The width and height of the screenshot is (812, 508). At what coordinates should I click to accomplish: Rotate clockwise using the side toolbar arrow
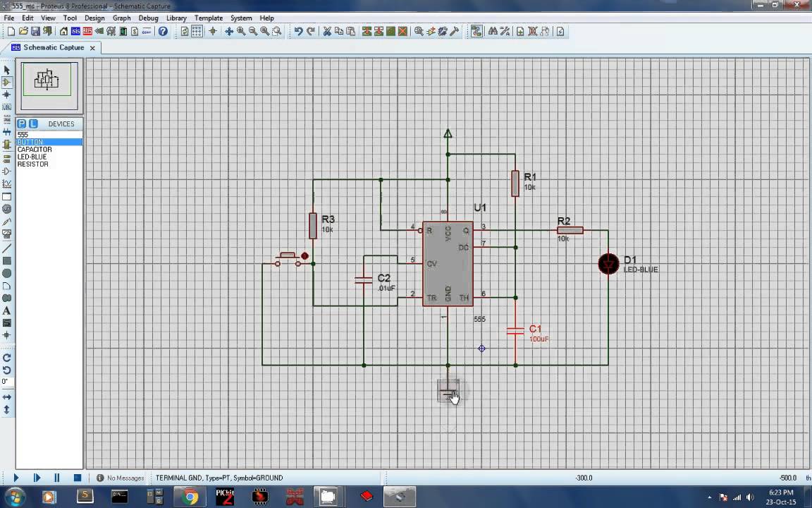tap(7, 358)
